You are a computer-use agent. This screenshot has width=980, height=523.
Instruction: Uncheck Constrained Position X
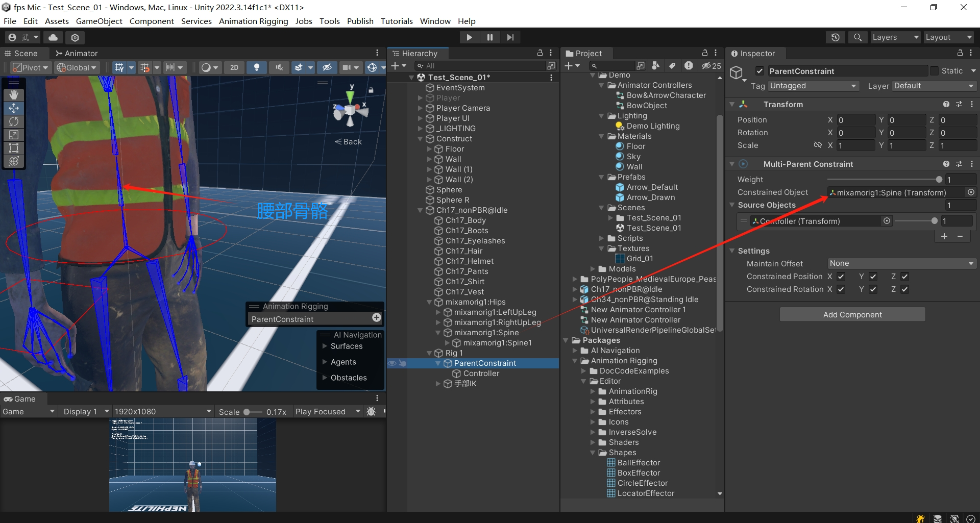(x=841, y=277)
